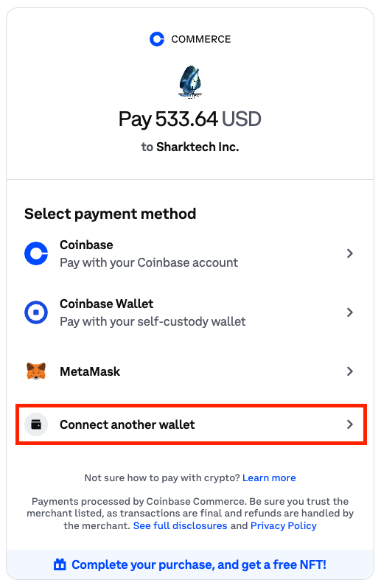Select the blue Coinbase account icon

(x=36, y=253)
